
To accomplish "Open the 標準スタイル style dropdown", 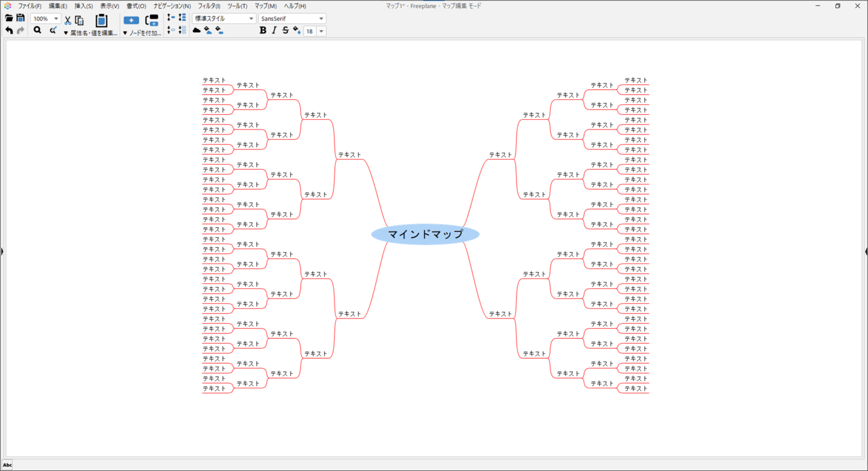I will tap(225, 18).
